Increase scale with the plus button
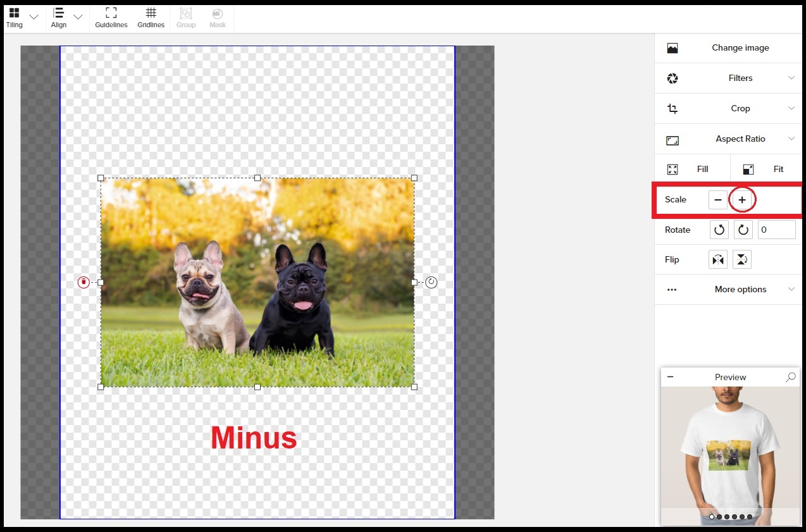This screenshot has height=532, width=806. 742,200
